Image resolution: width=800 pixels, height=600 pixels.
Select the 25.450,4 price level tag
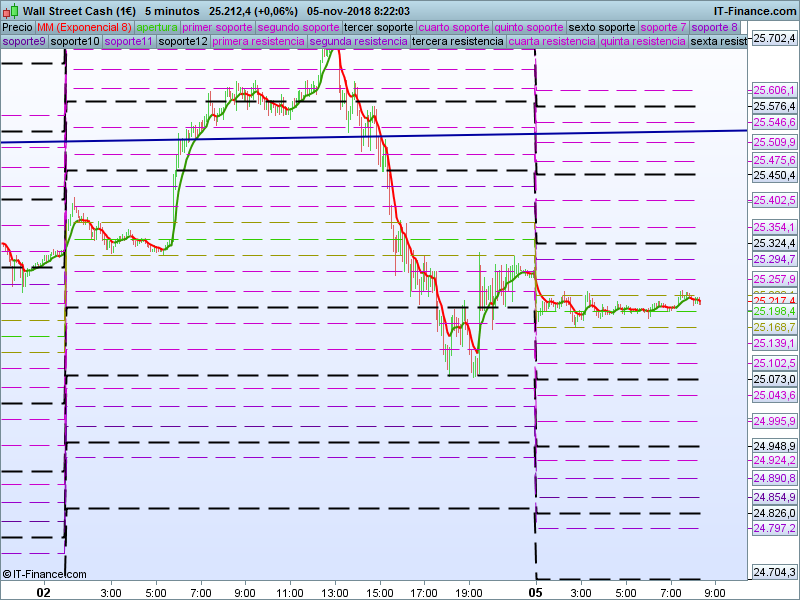click(x=773, y=176)
